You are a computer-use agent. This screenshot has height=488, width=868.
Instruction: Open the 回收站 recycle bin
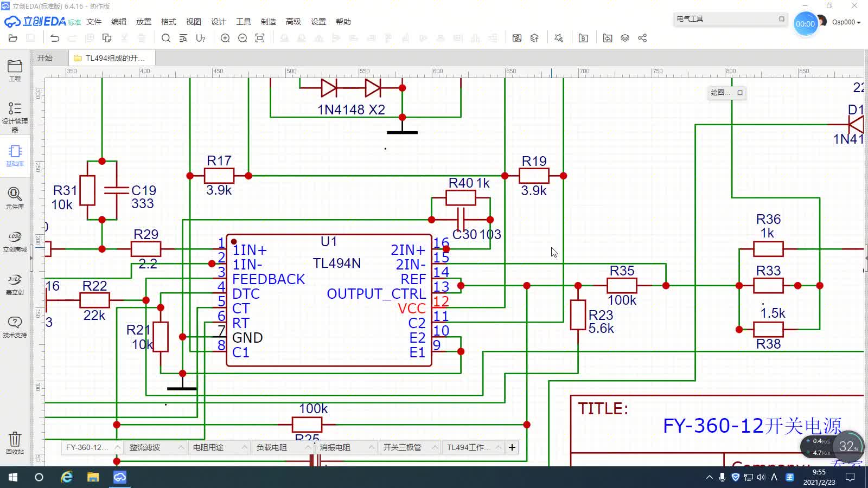15,443
